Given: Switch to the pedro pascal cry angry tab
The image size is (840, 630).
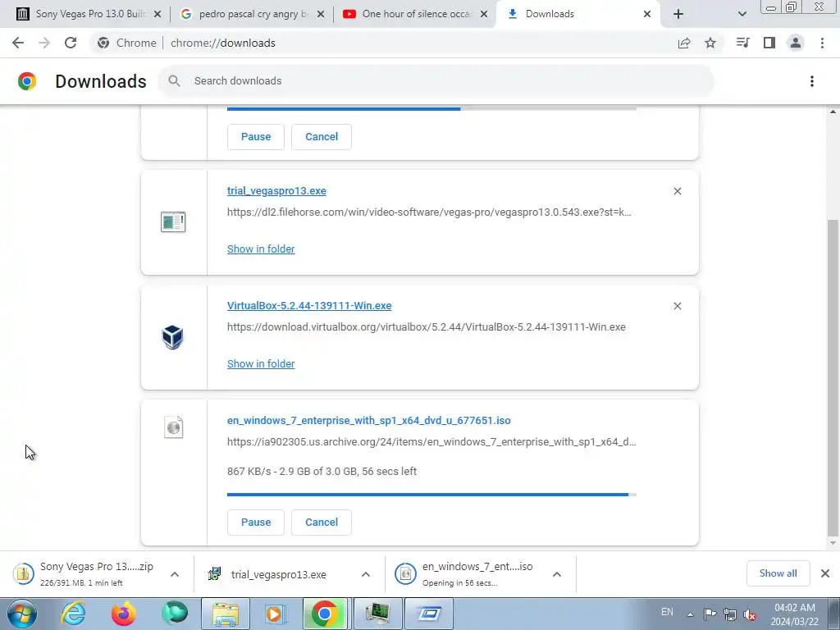Looking at the screenshot, I should pos(253,14).
